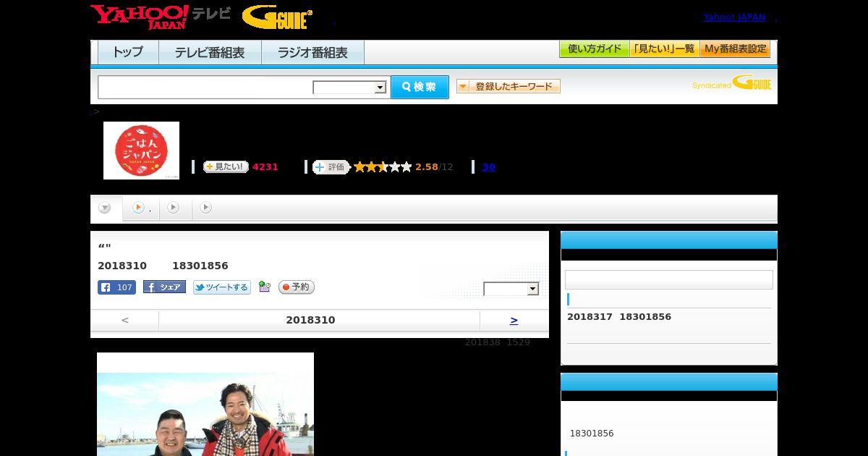Screen dimensions: 868x456
Task: Expand the search area dropdown
Action: pos(349,88)
